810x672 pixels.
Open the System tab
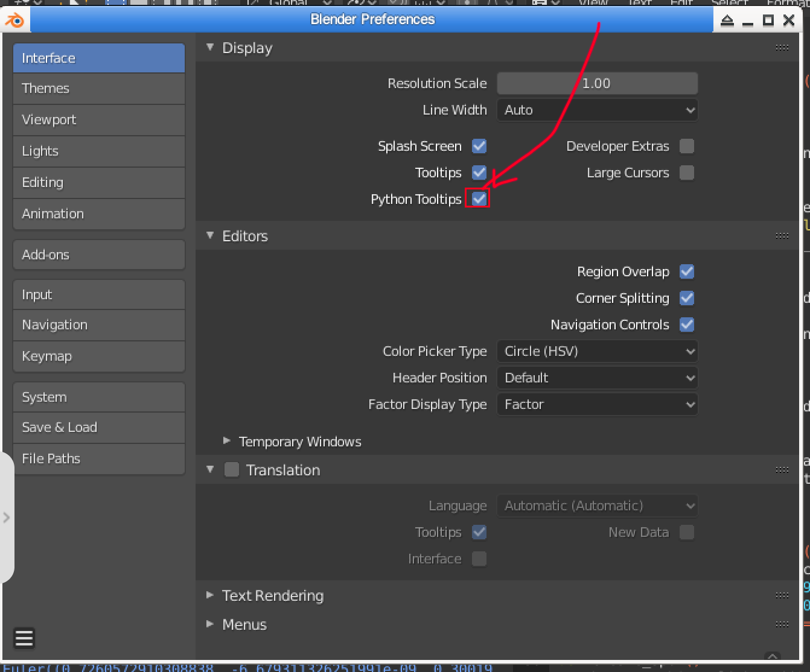pos(99,397)
